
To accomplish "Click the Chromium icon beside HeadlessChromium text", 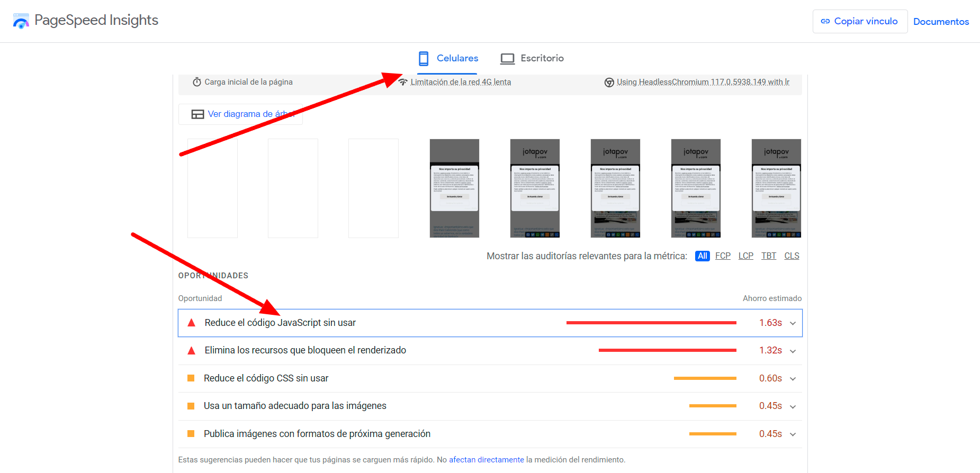I will coord(609,82).
